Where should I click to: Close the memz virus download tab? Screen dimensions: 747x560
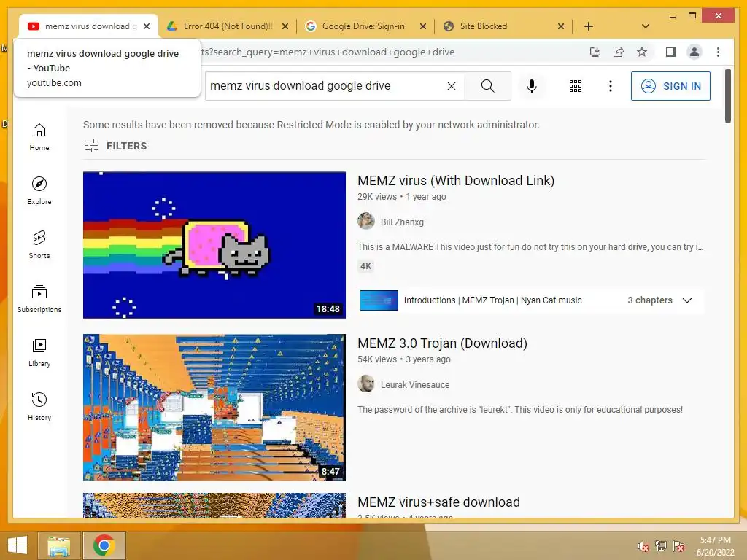147,26
